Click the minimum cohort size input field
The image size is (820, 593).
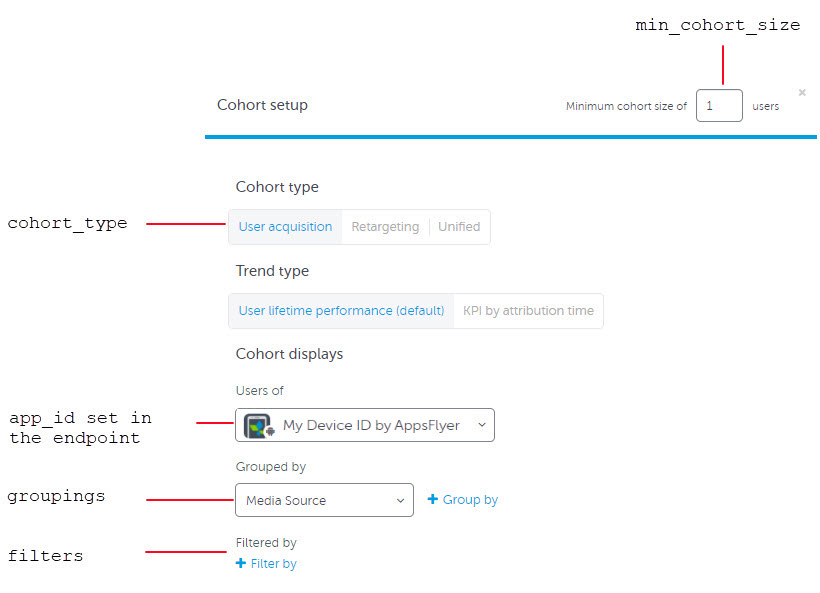(719, 106)
